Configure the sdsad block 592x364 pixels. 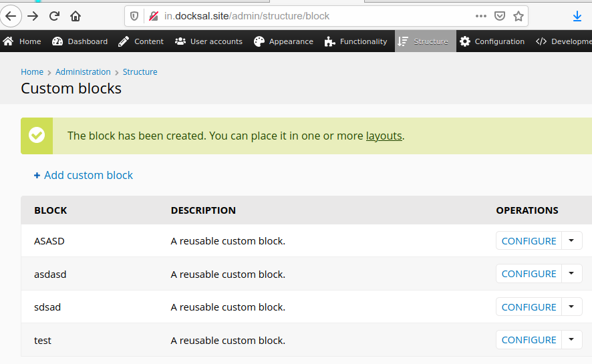point(529,307)
